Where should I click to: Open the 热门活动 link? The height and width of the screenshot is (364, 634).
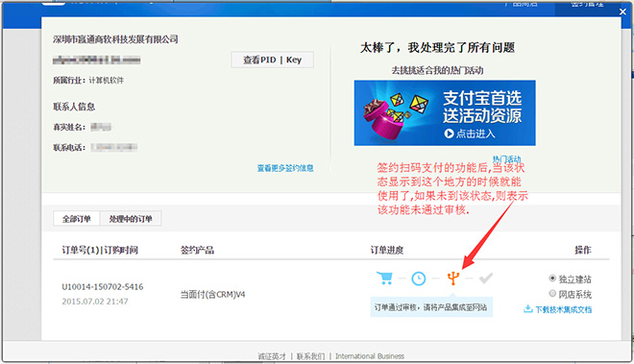click(506, 158)
